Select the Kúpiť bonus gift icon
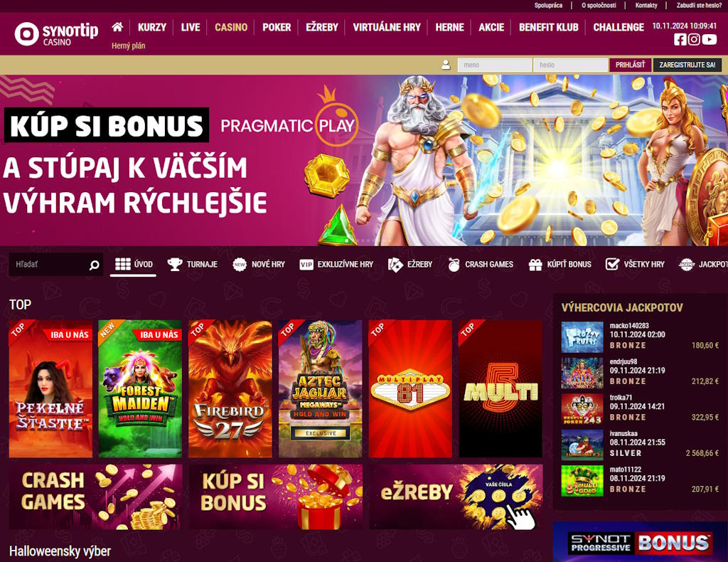Viewport: 728px width, 562px height. (535, 265)
